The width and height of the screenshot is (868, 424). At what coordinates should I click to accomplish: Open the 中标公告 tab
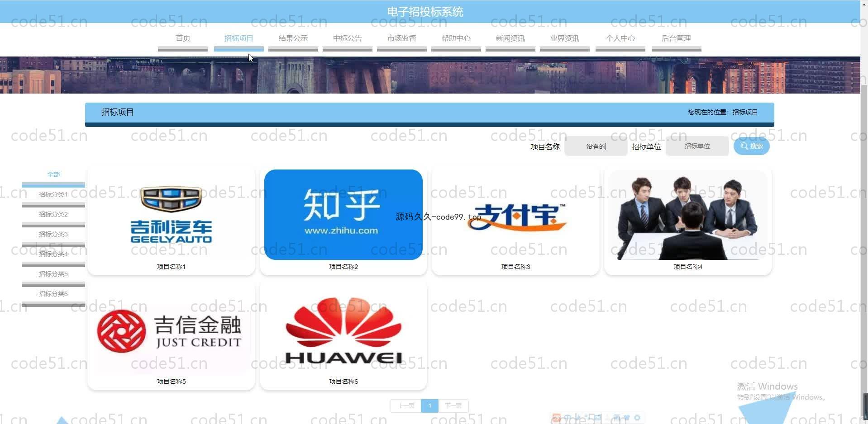click(x=347, y=38)
